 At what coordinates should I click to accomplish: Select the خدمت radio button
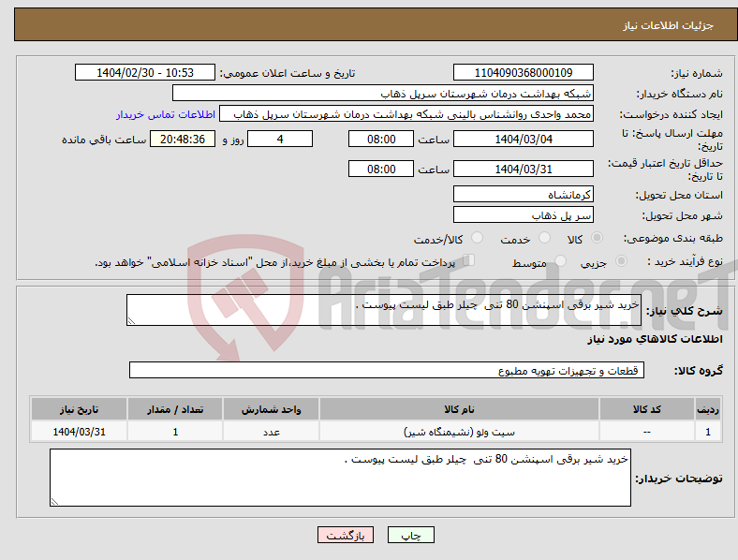tap(544, 238)
